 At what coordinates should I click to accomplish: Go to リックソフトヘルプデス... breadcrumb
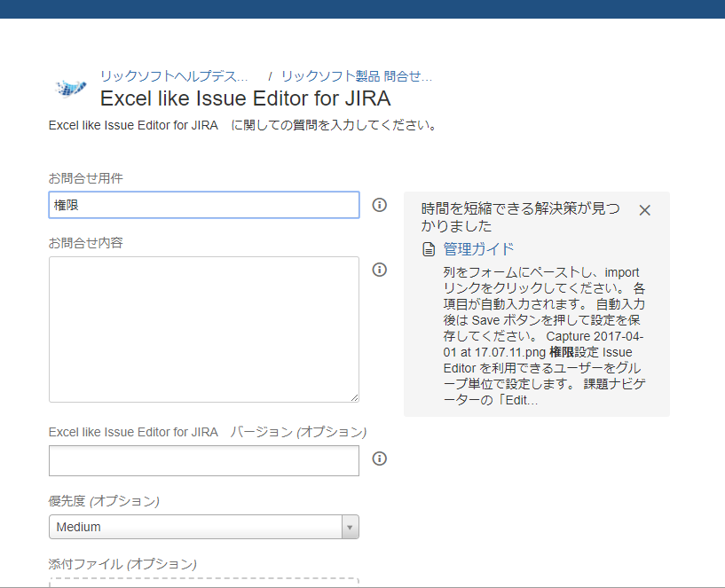point(174,75)
